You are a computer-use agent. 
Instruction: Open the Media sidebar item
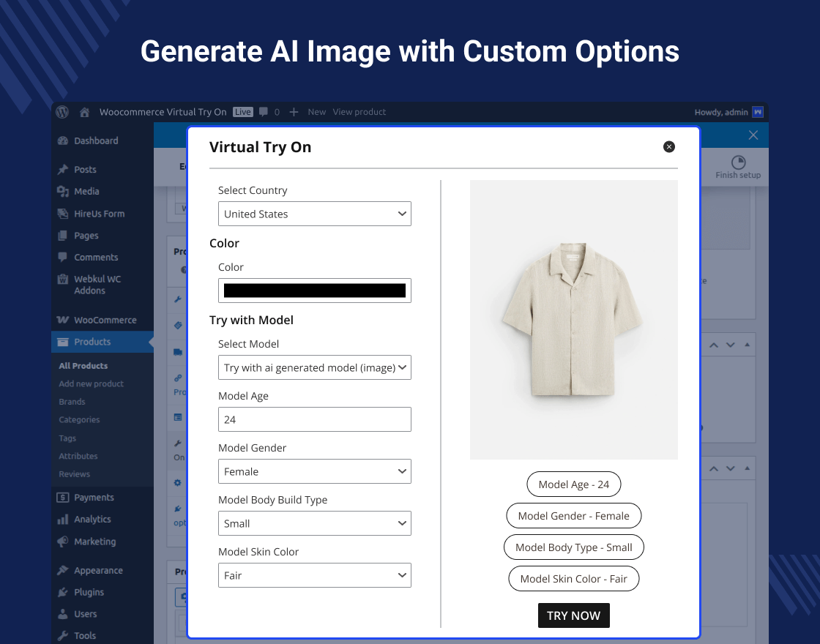click(86, 191)
